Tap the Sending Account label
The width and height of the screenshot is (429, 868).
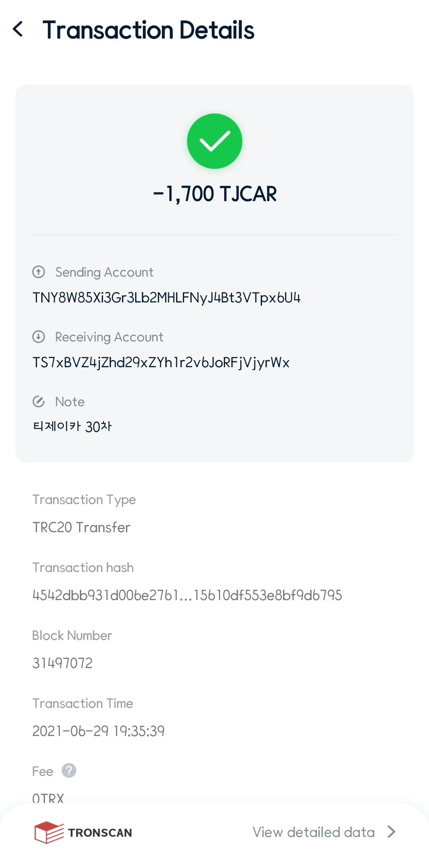[x=104, y=272]
